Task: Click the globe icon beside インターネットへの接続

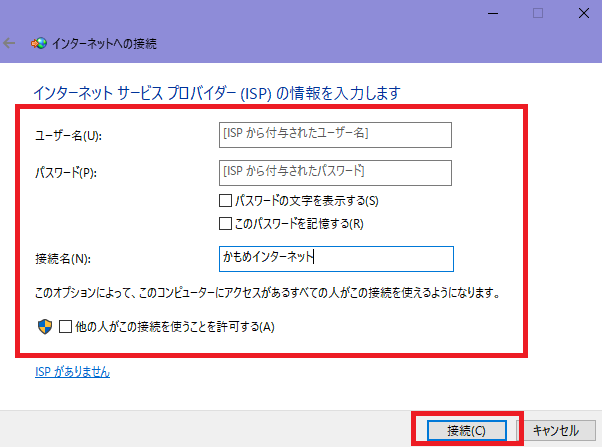Action: point(39,43)
